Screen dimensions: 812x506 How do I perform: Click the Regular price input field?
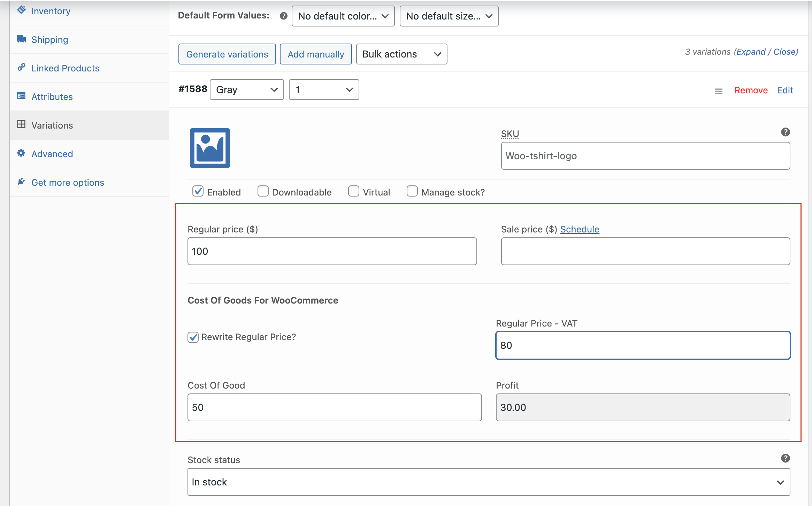pyautogui.click(x=332, y=251)
